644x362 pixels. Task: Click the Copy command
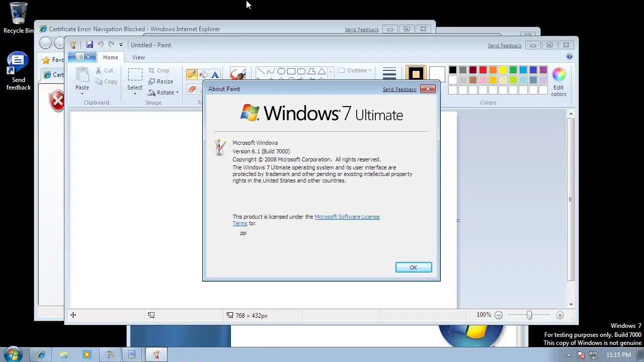tap(106, 81)
